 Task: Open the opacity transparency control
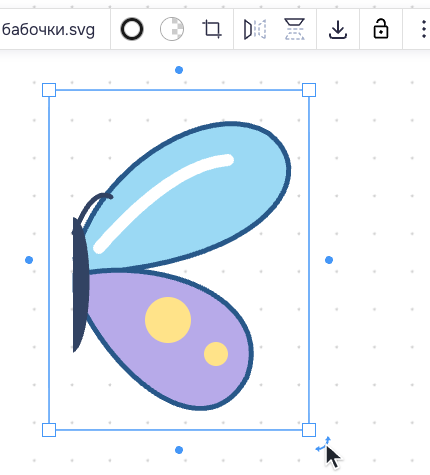[x=172, y=29]
